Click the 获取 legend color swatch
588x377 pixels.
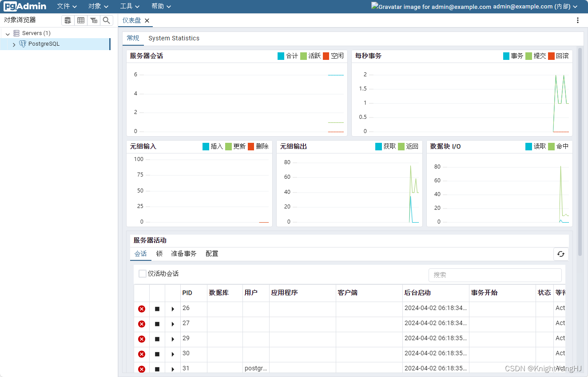(378, 146)
